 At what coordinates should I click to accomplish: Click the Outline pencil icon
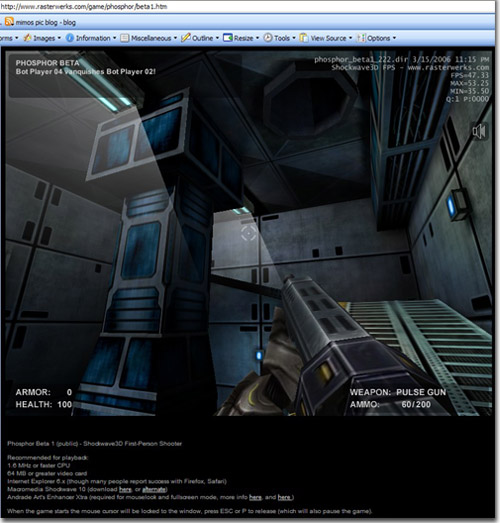tap(185, 38)
